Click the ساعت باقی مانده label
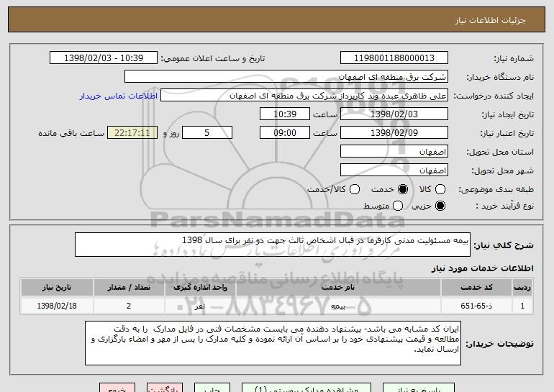554x392 pixels. point(71,133)
